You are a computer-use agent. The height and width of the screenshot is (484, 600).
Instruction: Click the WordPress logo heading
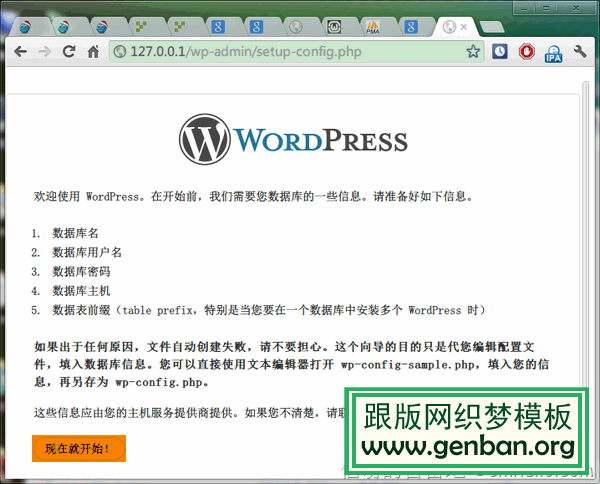[x=293, y=140]
